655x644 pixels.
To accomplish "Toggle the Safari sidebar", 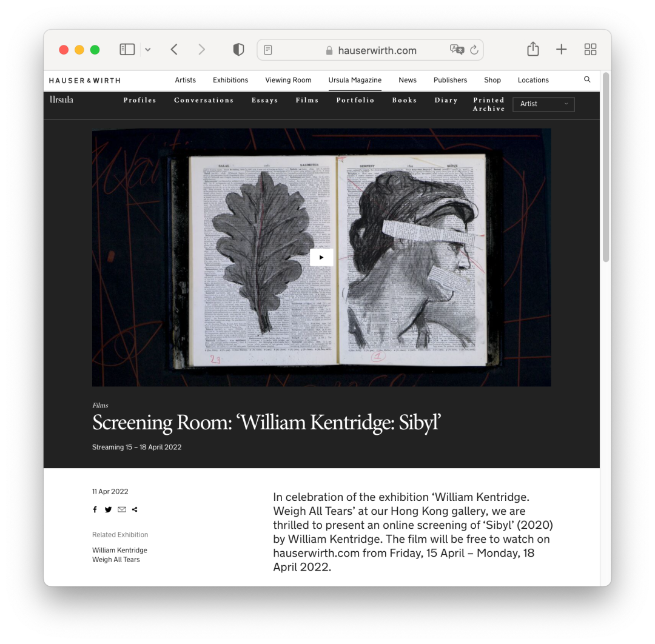I will pyautogui.click(x=127, y=50).
